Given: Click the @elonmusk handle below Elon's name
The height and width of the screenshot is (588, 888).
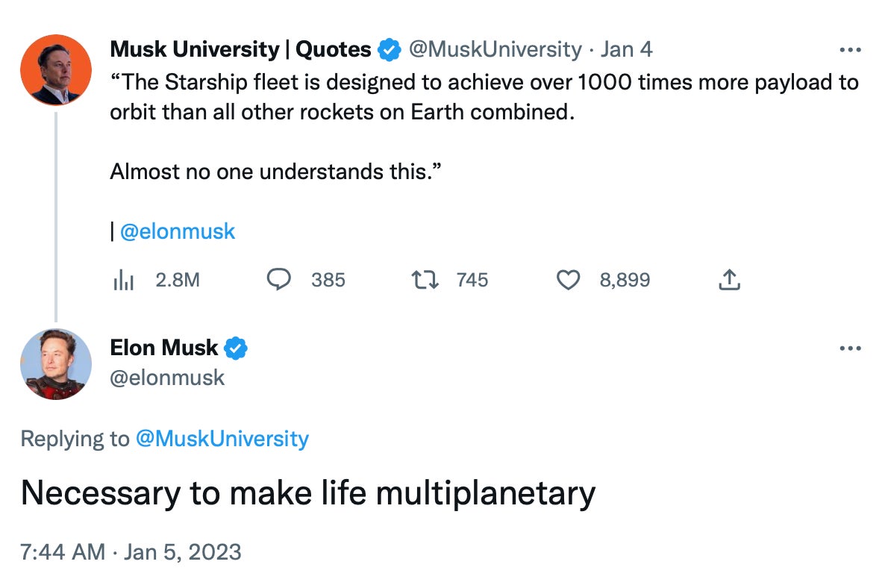Looking at the screenshot, I should 167,378.
